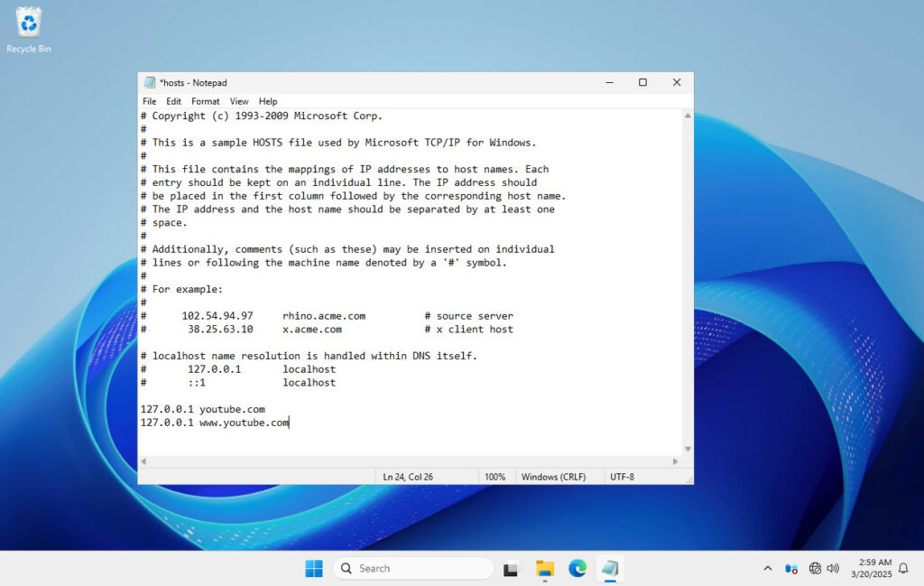Open the File menu in Notepad
Viewport: 924px width, 586px height.
tap(150, 101)
